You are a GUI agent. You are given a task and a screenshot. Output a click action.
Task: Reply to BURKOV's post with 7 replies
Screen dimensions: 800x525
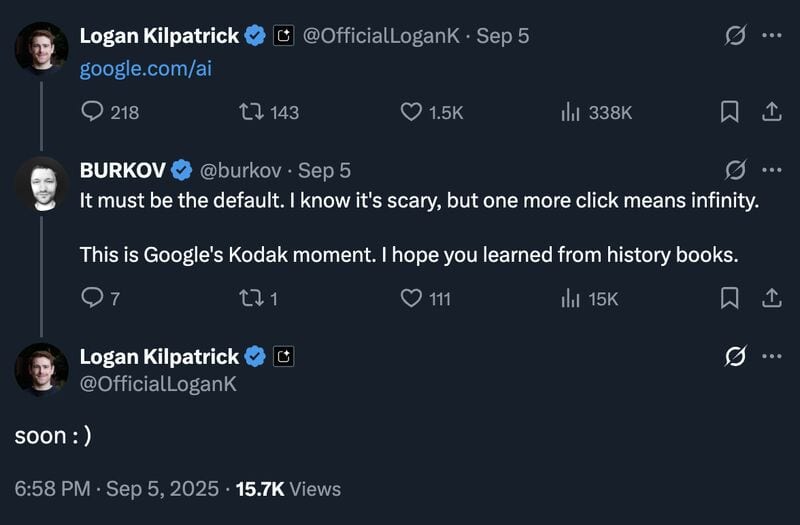tap(92, 297)
